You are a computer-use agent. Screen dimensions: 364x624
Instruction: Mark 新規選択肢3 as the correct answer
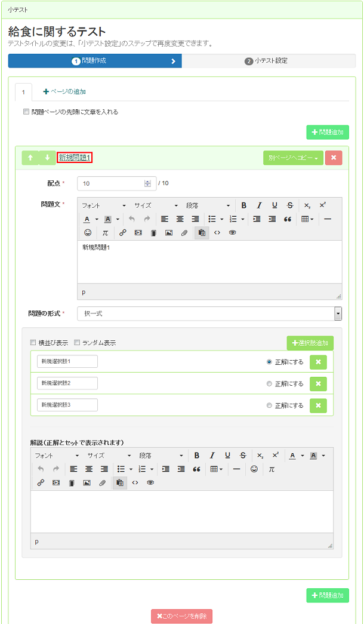269,405
